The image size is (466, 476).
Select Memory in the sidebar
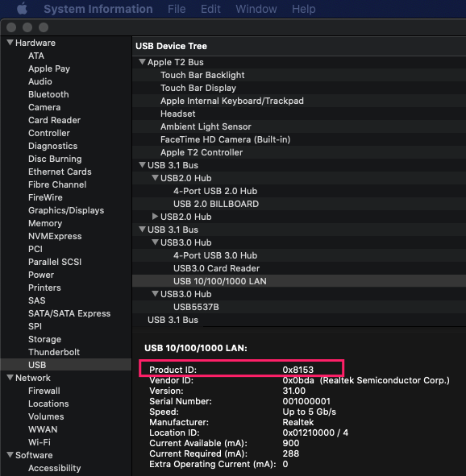[x=45, y=223]
